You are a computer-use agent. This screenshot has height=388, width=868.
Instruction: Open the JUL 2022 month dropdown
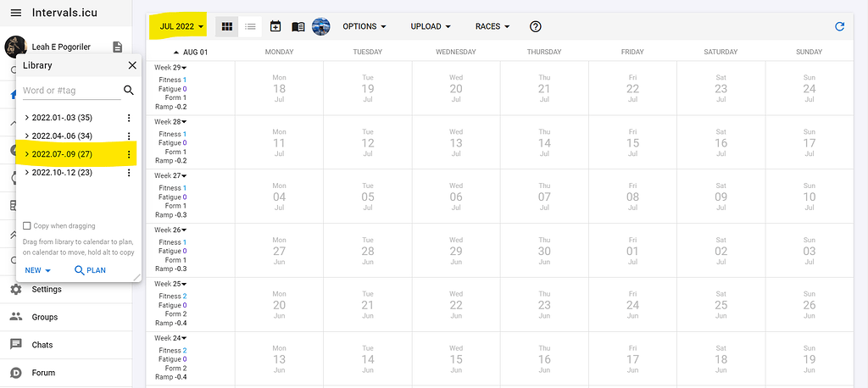pos(181,26)
